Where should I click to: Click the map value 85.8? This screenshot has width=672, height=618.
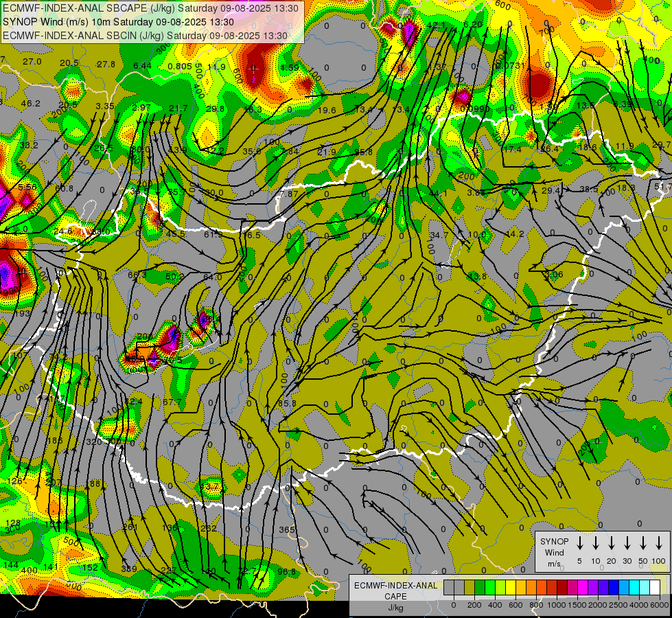[x=287, y=404]
